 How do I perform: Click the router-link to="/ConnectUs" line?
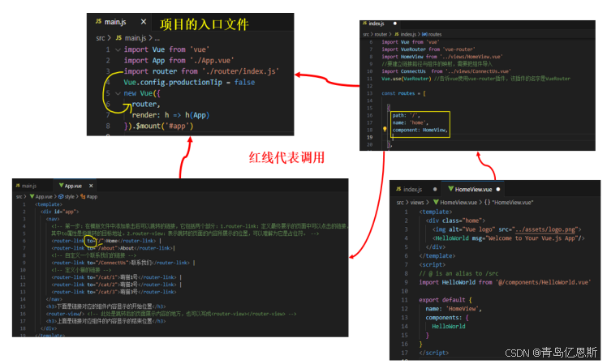pyautogui.click(x=123, y=263)
